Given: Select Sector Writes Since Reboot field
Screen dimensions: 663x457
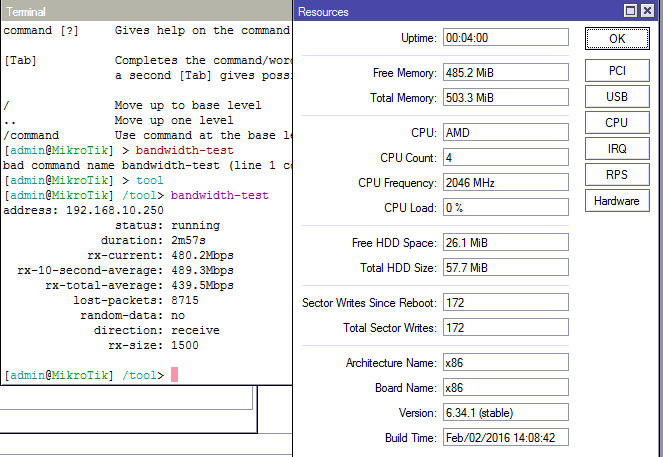Looking at the screenshot, I should [x=506, y=303].
